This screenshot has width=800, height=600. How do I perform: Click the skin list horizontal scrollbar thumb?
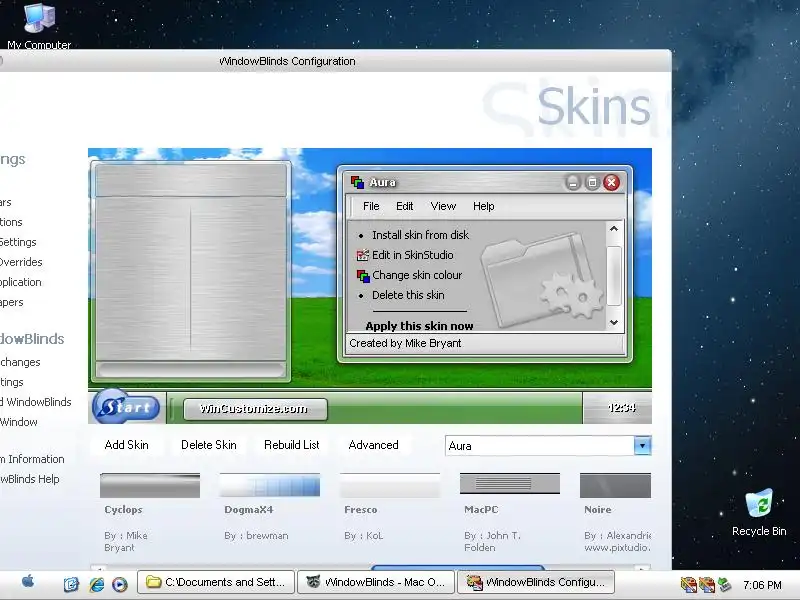(458, 567)
